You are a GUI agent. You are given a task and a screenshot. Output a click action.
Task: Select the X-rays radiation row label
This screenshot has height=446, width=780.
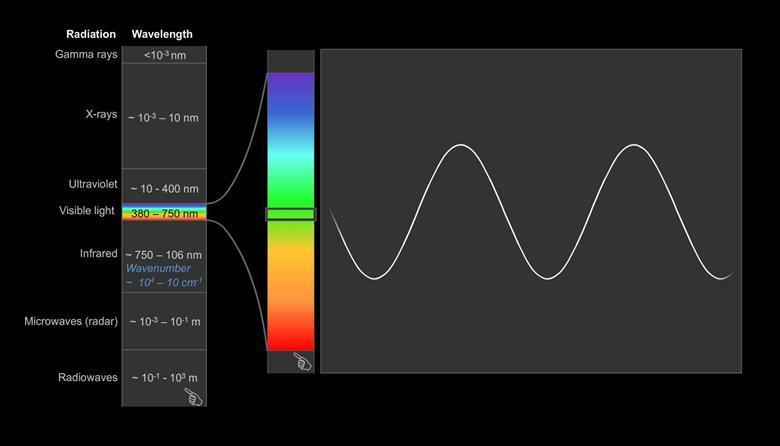tap(101, 115)
